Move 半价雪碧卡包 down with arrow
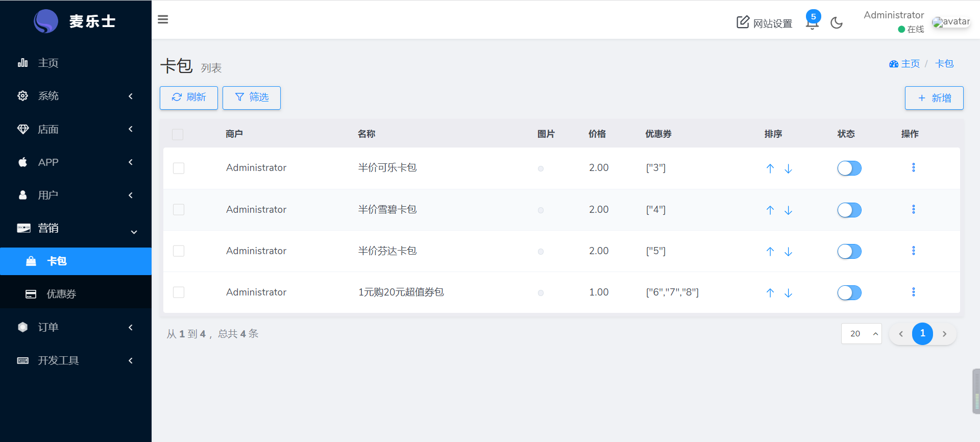 pyautogui.click(x=788, y=210)
